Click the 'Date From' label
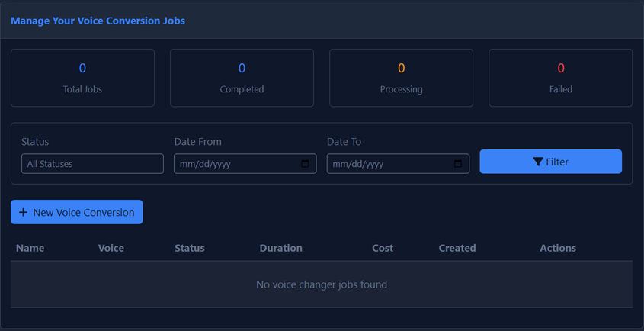Screen dimensions: 644x331 [197, 141]
